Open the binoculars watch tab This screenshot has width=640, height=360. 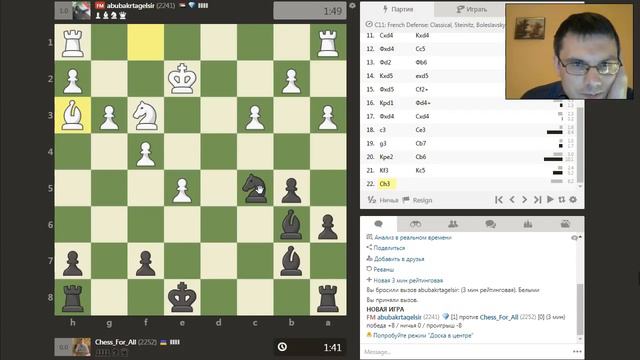(x=416, y=224)
